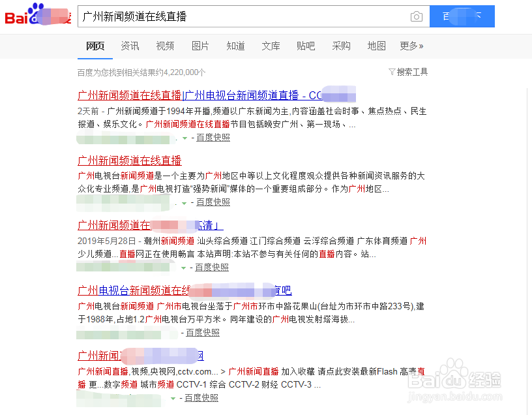
Task: Expand green arrow under cctv.com result
Action: click(173, 398)
